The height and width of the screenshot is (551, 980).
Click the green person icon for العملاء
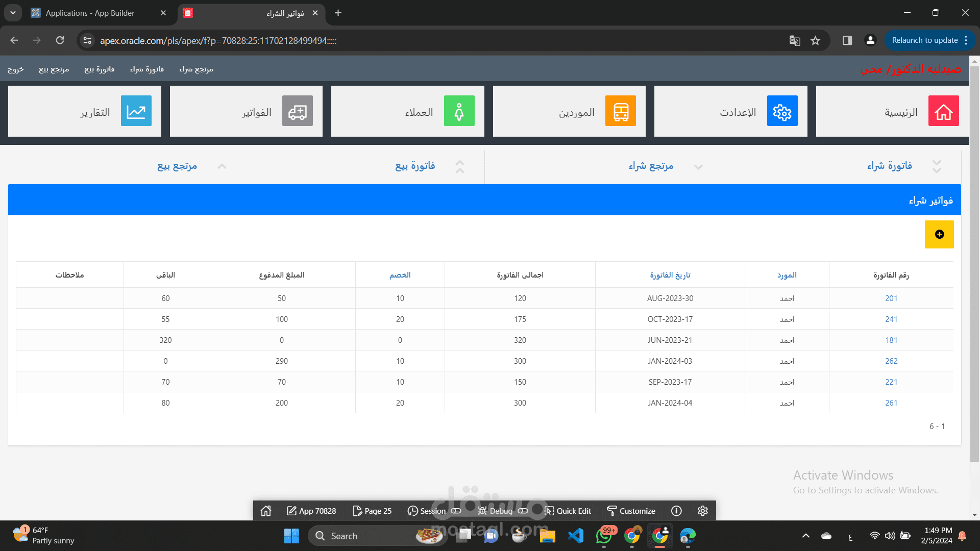click(459, 111)
